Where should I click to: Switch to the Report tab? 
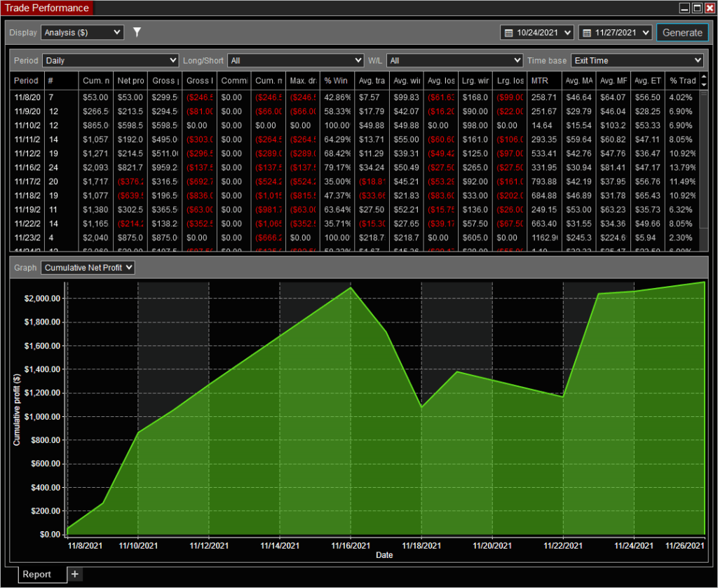coord(36,574)
